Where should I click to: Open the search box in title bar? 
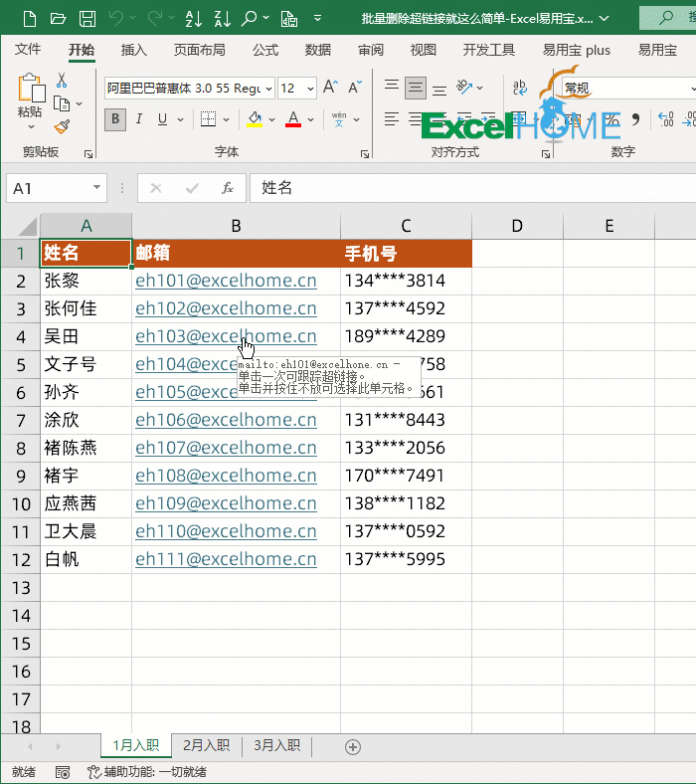[x=667, y=18]
